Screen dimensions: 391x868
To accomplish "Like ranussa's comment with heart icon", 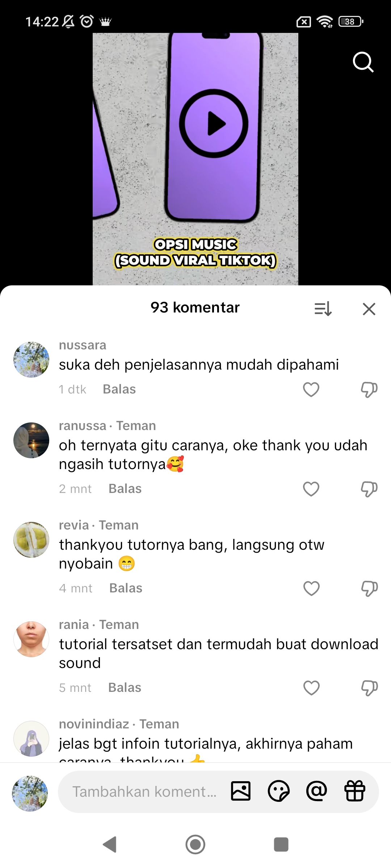I will point(311,489).
